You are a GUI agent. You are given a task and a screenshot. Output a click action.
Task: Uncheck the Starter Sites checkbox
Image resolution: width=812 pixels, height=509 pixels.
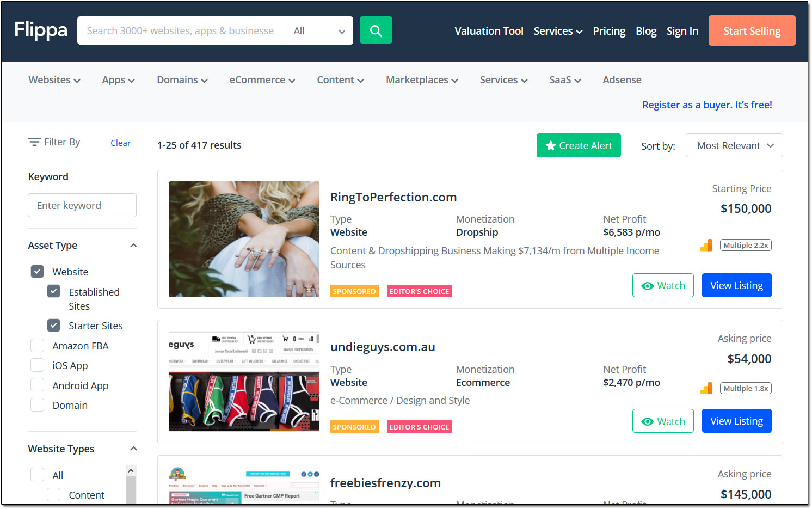[x=53, y=326]
